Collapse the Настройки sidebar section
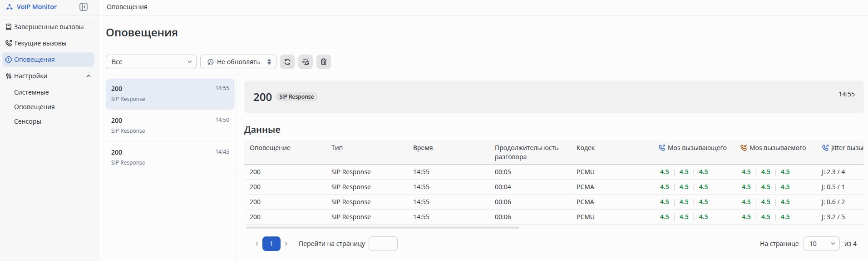The image size is (868, 261). pos(89,76)
